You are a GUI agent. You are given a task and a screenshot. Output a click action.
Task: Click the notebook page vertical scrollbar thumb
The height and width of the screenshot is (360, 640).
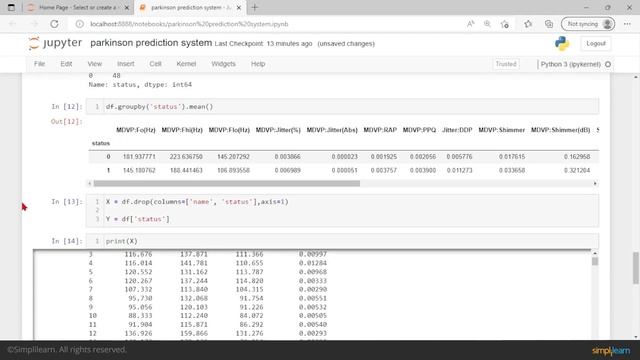[x=636, y=268]
